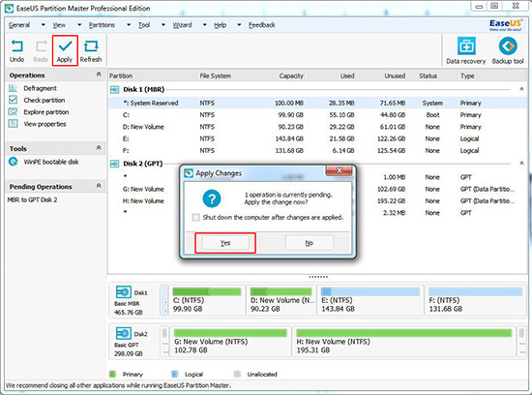The height and width of the screenshot is (395, 532).
Task: Enable shut down after changes checkbox
Action: pyautogui.click(x=195, y=218)
